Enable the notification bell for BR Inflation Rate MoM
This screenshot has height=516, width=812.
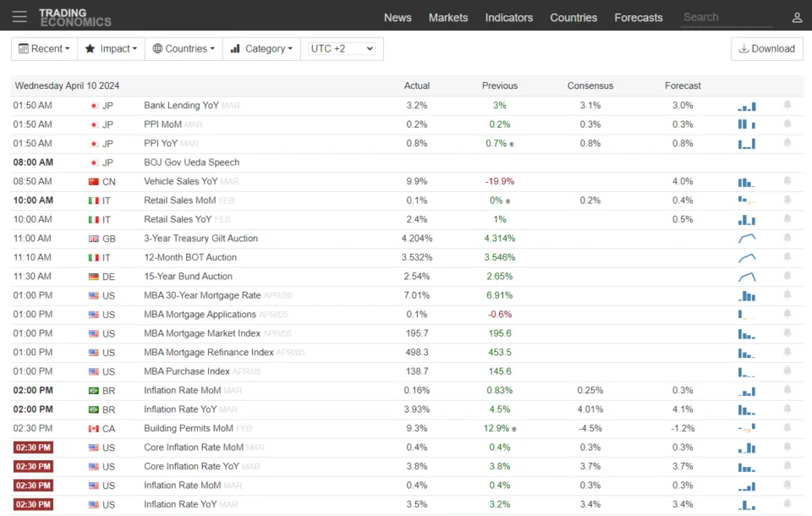point(787,390)
